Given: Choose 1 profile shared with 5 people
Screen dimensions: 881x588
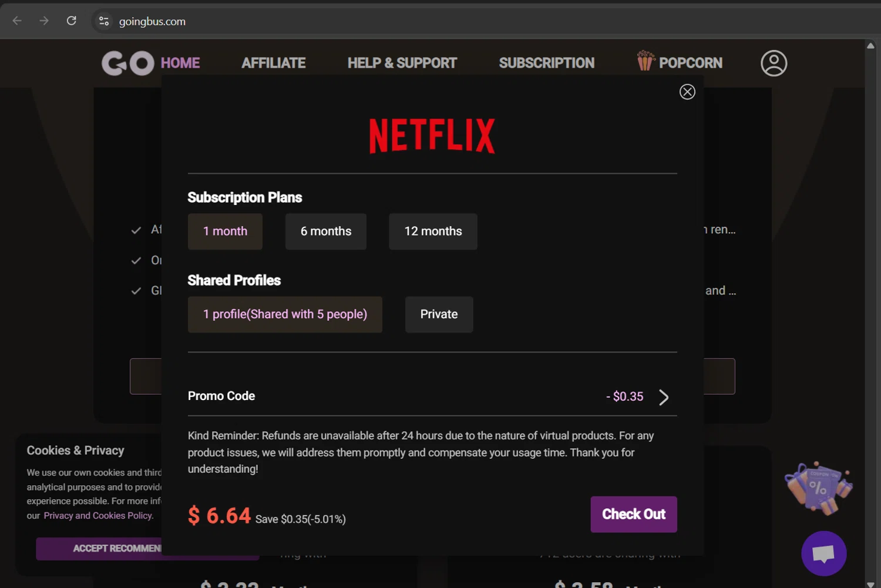Looking at the screenshot, I should [x=285, y=314].
